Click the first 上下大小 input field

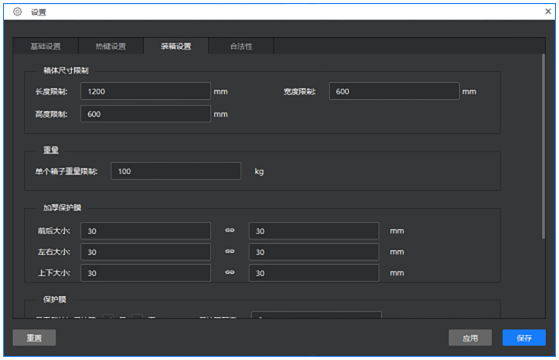click(x=145, y=273)
